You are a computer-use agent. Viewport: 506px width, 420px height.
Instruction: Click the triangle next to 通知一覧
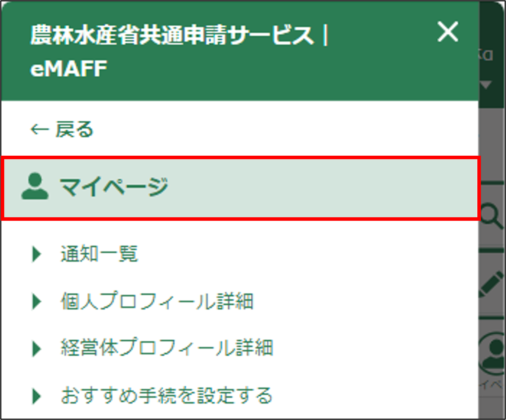(36, 254)
